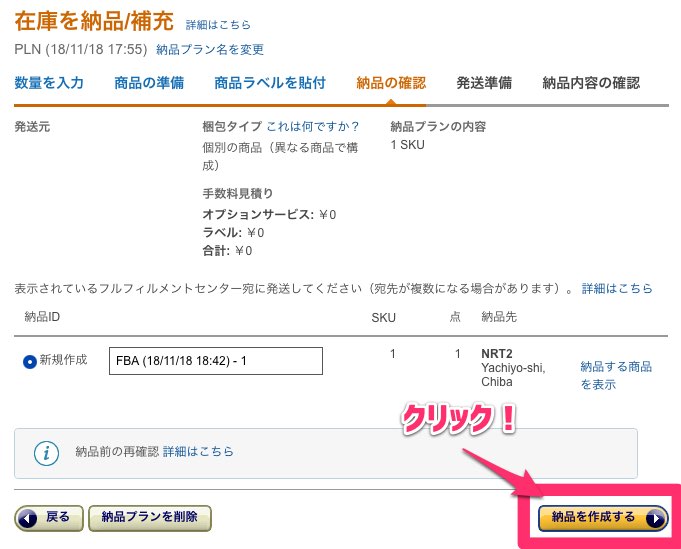The width and height of the screenshot is (681, 549).
Task: Go to the 商品ラベルを貼付 tab
Action: (x=270, y=83)
